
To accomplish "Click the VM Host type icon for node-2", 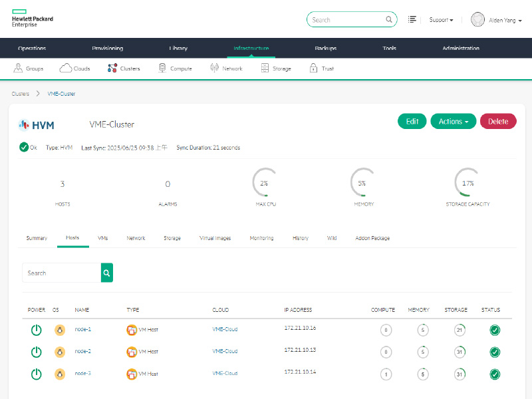I will pyautogui.click(x=132, y=352).
